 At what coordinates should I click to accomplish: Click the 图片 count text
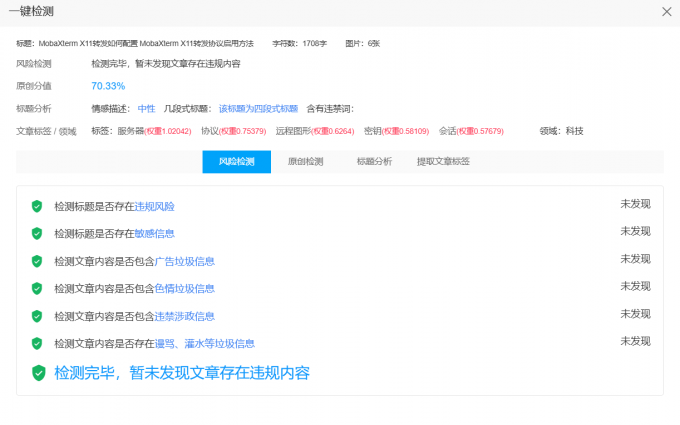point(363,43)
